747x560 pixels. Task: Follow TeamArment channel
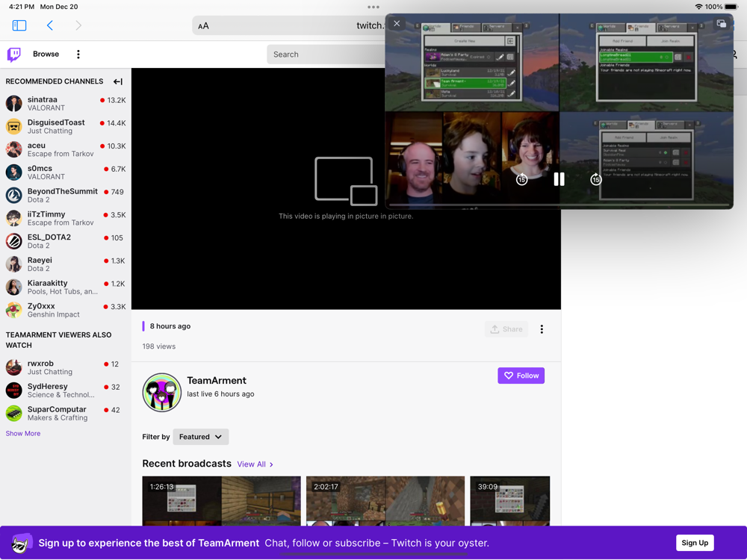click(x=521, y=376)
